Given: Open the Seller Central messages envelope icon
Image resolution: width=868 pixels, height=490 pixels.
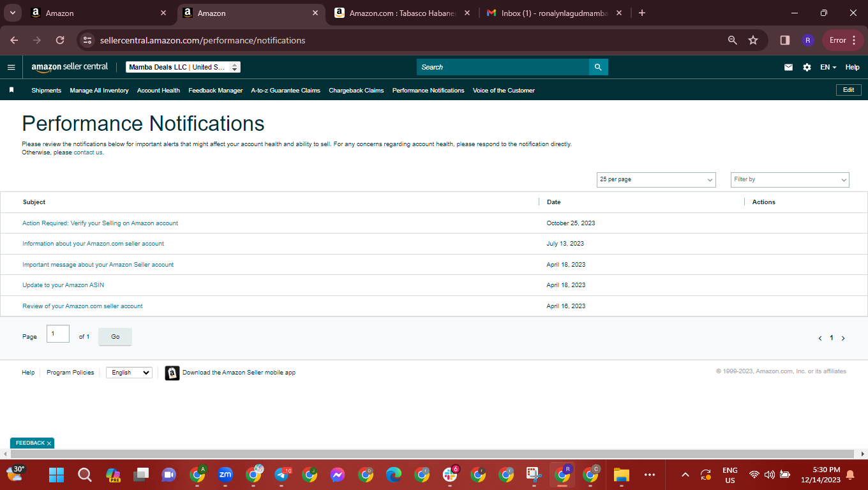Looking at the screenshot, I should (x=788, y=67).
